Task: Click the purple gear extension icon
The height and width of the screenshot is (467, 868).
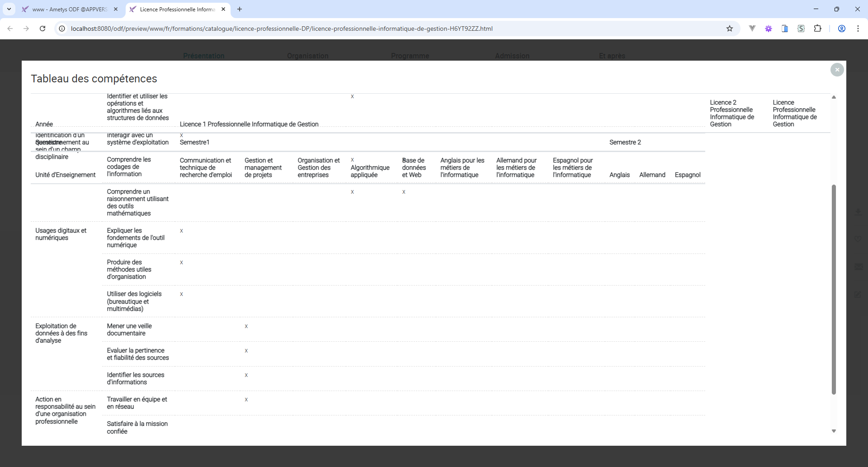Action: tap(769, 29)
